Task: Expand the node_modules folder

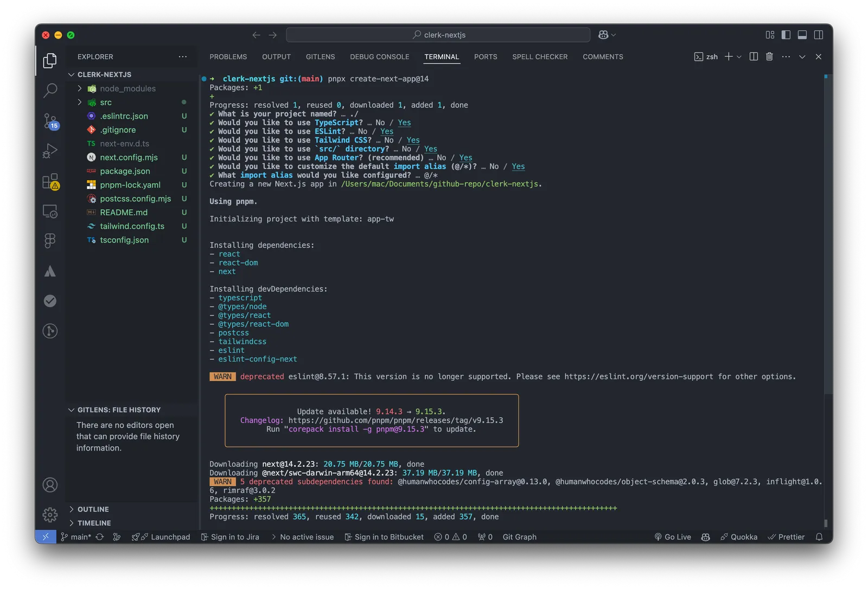Action: [x=80, y=88]
